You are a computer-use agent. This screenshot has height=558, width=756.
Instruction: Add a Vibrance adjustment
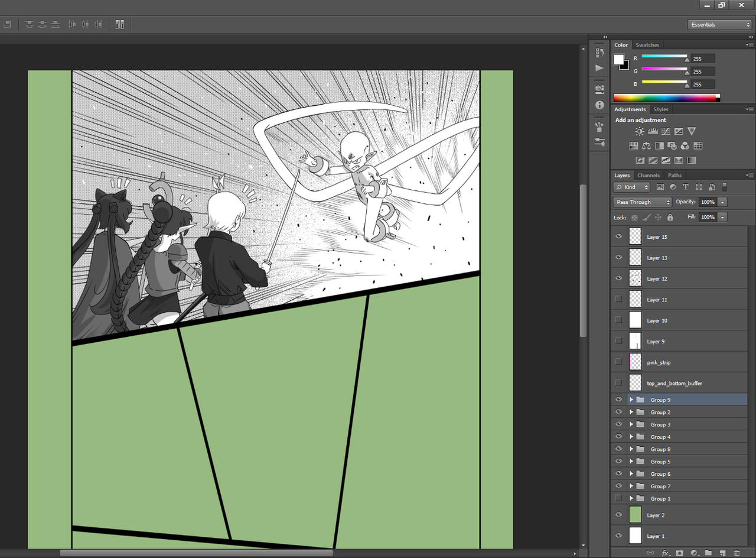[692, 131]
